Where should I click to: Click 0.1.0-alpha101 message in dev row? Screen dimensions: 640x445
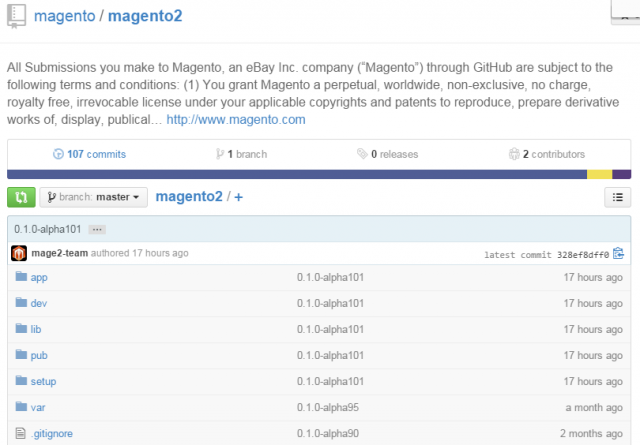point(330,303)
